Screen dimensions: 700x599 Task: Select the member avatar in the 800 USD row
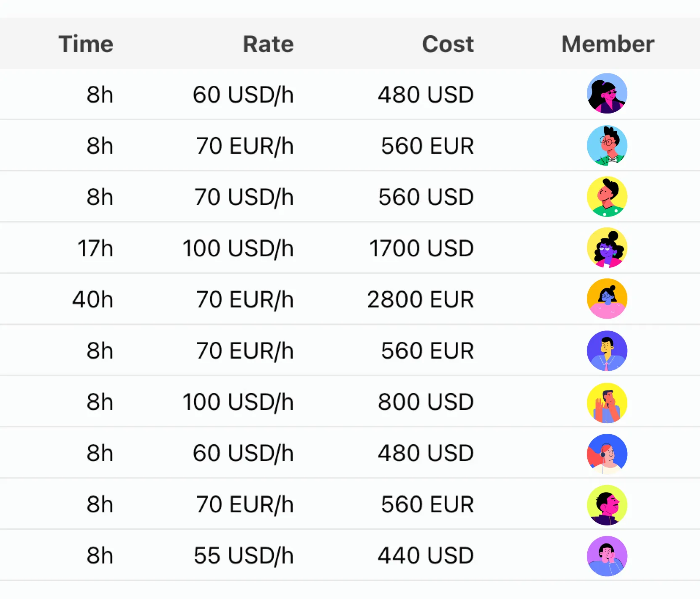coord(607,402)
